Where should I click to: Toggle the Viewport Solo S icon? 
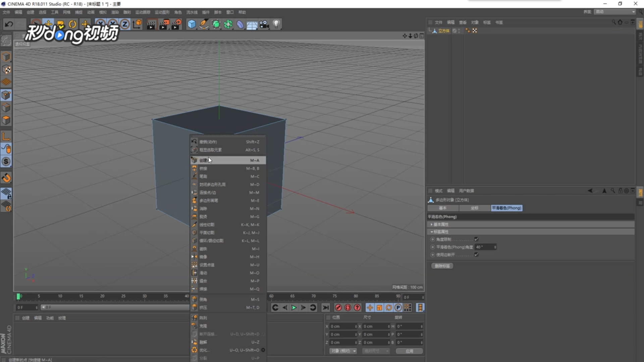coord(6,162)
